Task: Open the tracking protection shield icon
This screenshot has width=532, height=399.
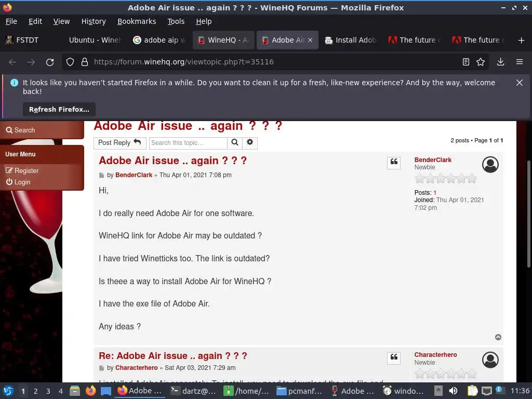Action: pyautogui.click(x=70, y=62)
